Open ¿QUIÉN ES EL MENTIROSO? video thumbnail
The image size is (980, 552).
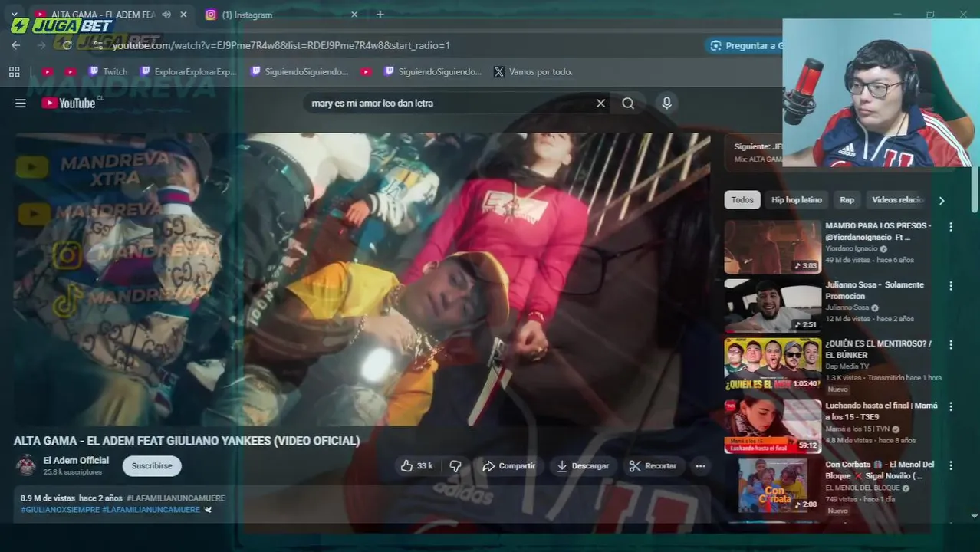773,364
